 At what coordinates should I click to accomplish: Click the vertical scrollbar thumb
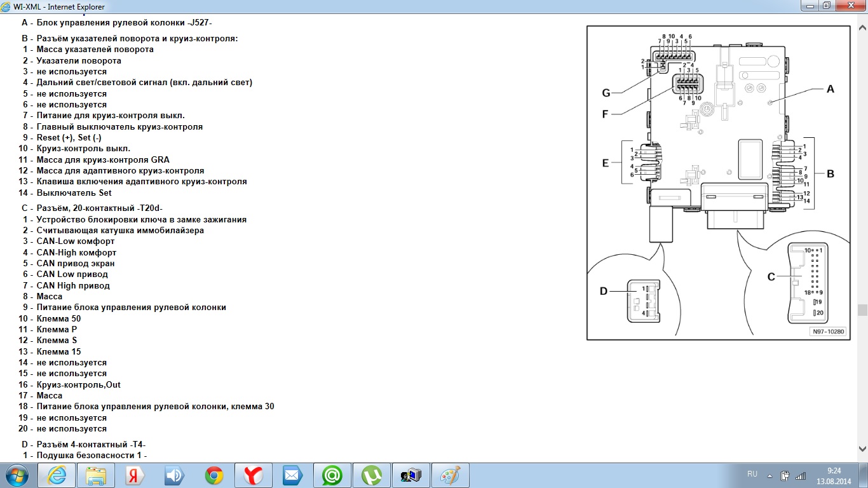[x=862, y=310]
